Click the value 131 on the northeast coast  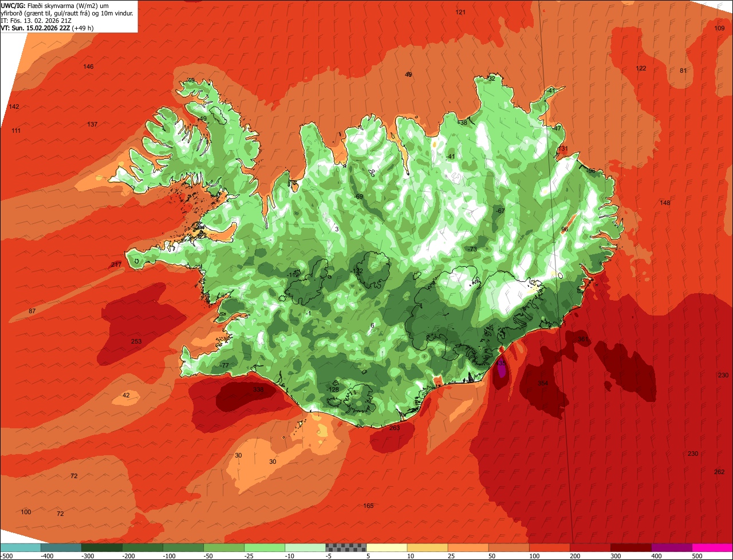click(x=563, y=148)
